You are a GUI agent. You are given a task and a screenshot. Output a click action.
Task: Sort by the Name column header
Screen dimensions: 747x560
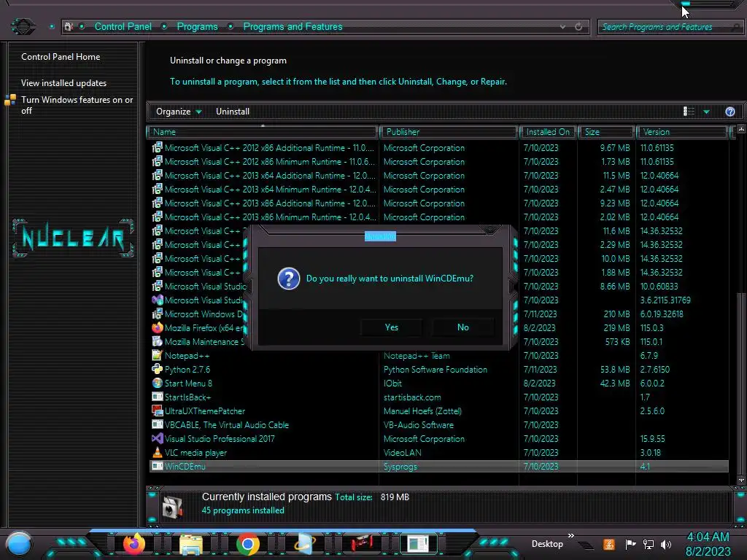click(x=263, y=132)
